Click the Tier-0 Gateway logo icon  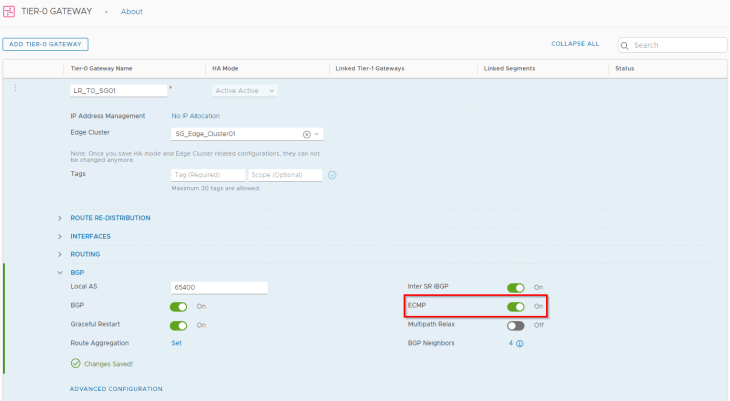[x=11, y=11]
